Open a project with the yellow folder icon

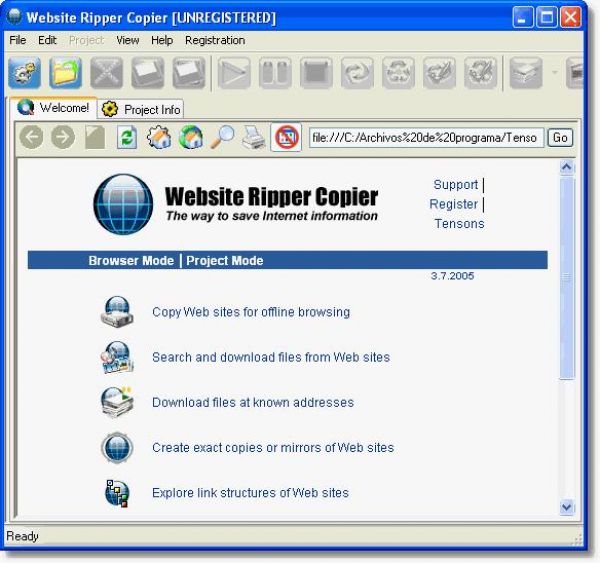(65, 73)
